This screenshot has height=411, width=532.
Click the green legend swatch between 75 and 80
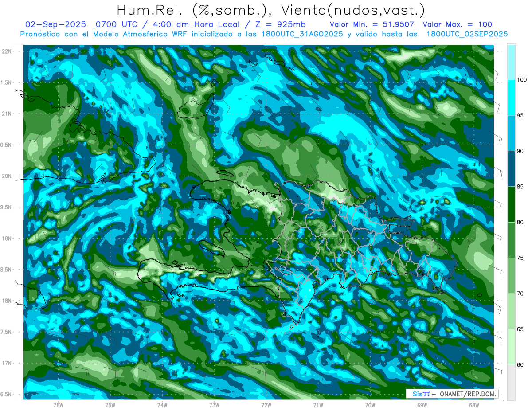(x=511, y=240)
